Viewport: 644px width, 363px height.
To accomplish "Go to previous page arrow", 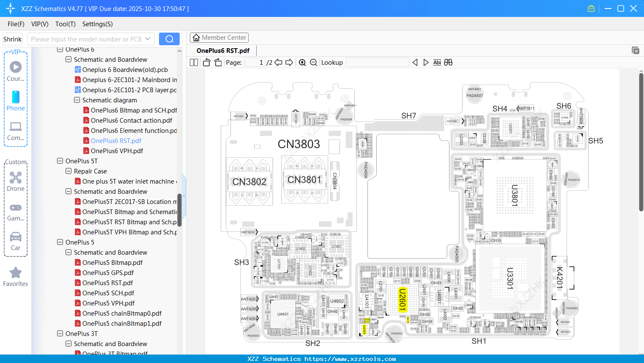I will point(278,63).
